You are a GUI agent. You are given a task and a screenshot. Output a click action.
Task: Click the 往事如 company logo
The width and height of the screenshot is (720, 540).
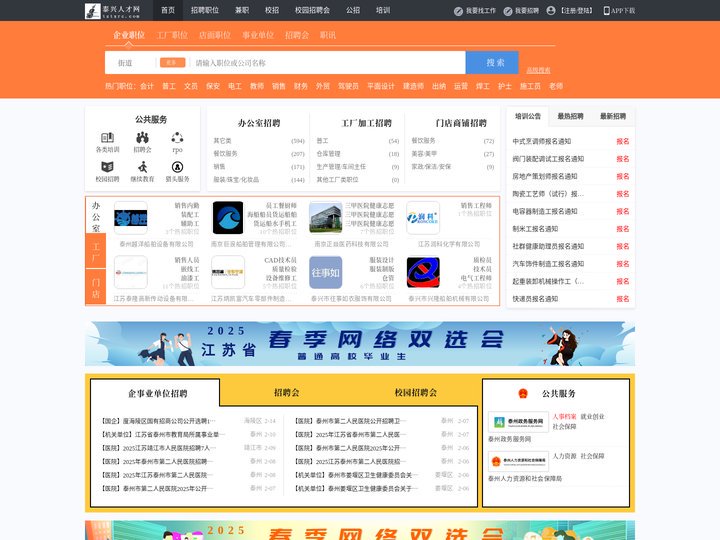coord(326,273)
